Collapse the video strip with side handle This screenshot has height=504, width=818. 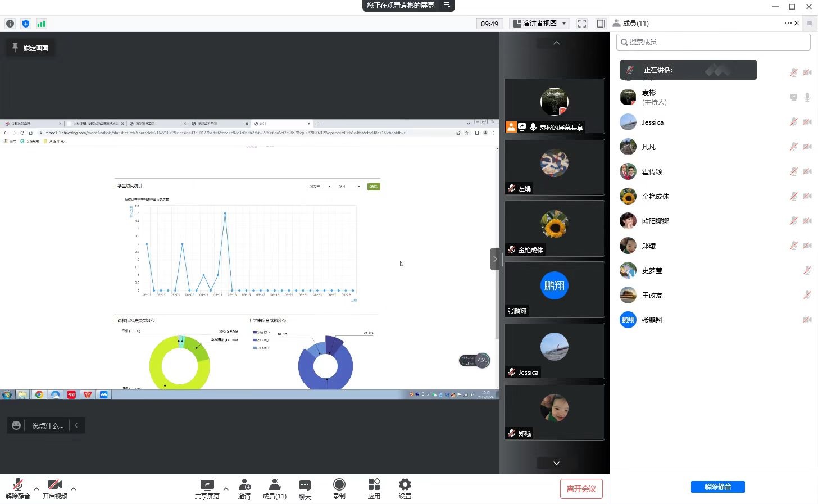point(495,259)
